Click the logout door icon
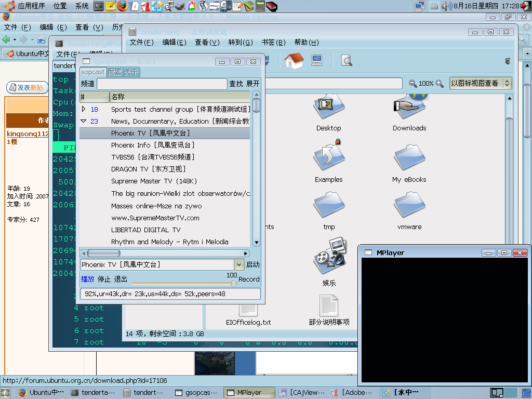Viewport: 532px width, 399px height. point(526,6)
